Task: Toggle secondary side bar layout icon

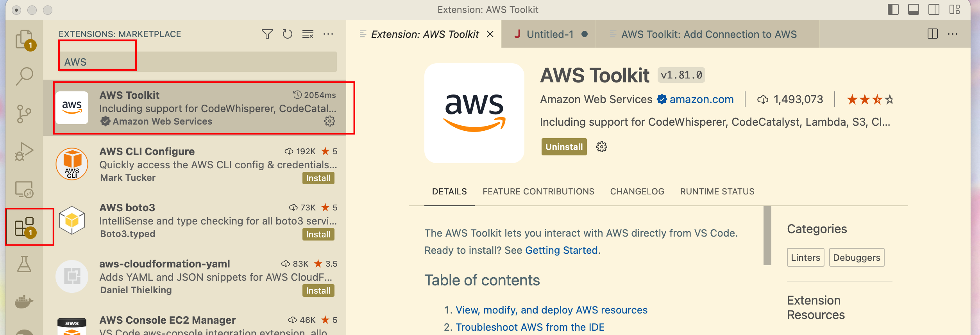Action: 934,9
